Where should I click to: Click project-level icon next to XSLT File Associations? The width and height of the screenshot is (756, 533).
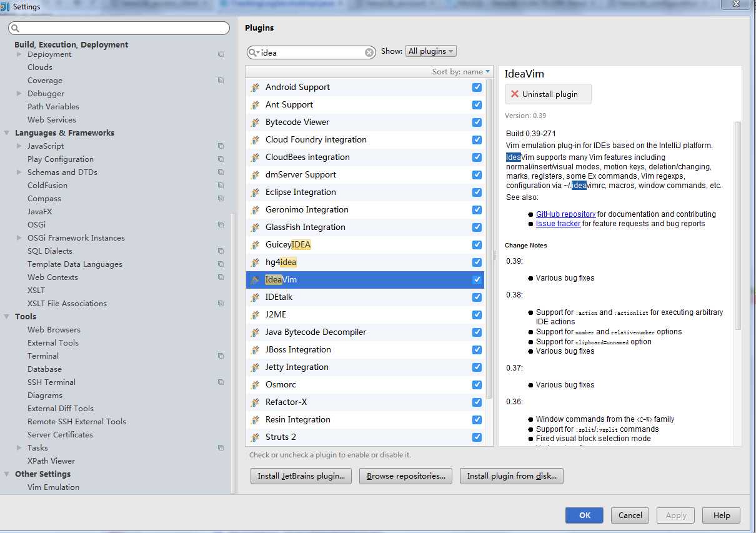pyautogui.click(x=221, y=304)
